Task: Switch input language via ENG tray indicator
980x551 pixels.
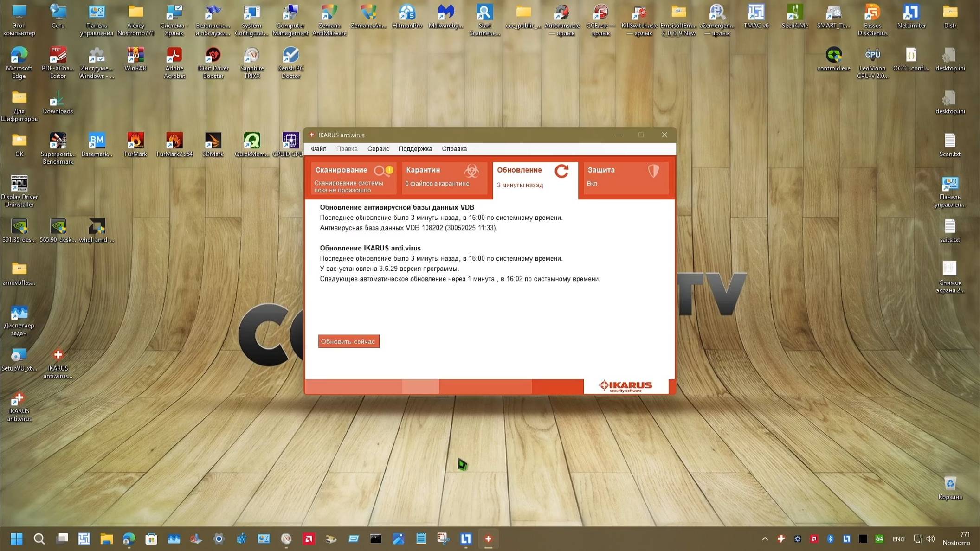Action: point(899,538)
